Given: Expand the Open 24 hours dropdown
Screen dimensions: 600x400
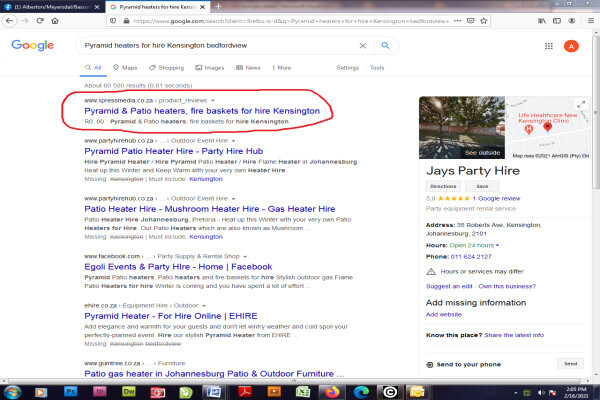Looking at the screenshot, I should click(497, 245).
